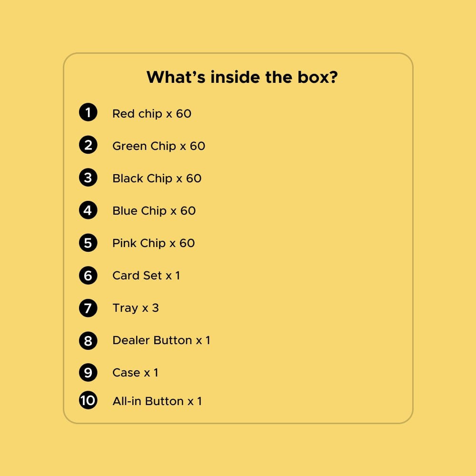Click the 'Red chip x 60' text
The width and height of the screenshot is (476, 476).
pyautogui.click(x=152, y=114)
